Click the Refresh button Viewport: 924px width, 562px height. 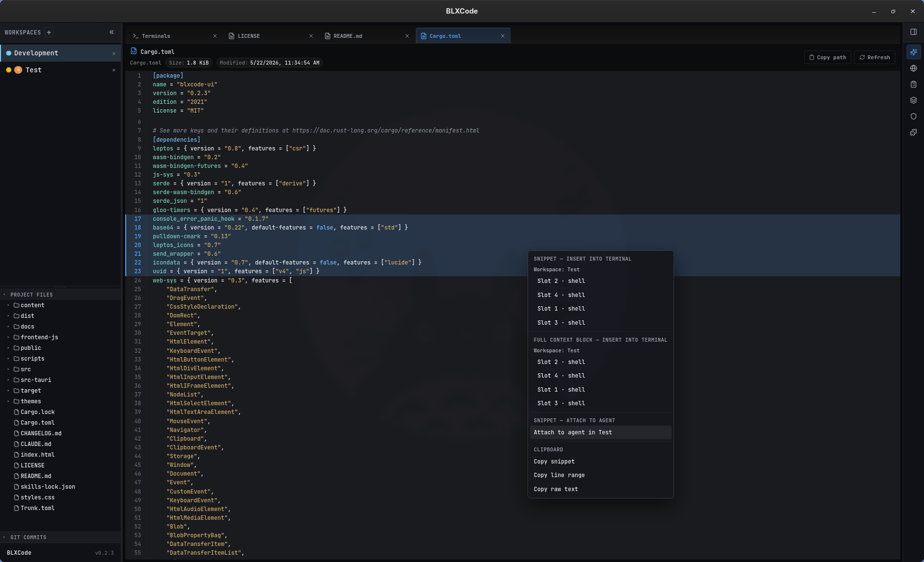[874, 57]
